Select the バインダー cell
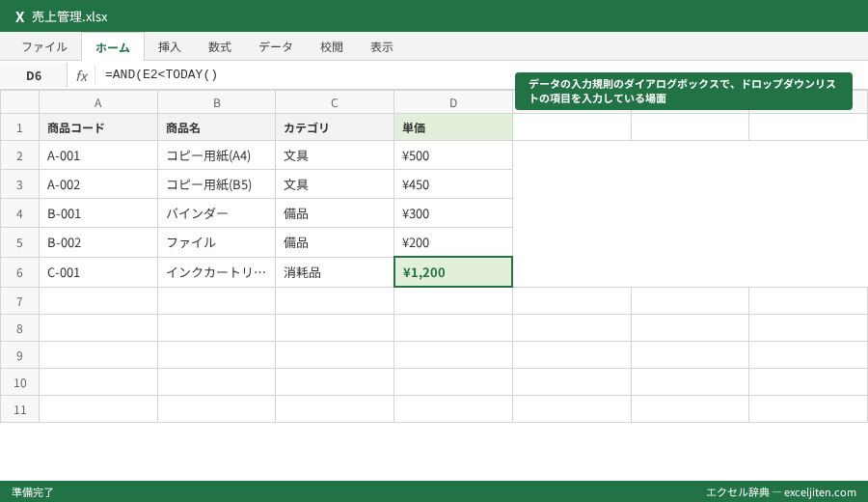 point(216,213)
